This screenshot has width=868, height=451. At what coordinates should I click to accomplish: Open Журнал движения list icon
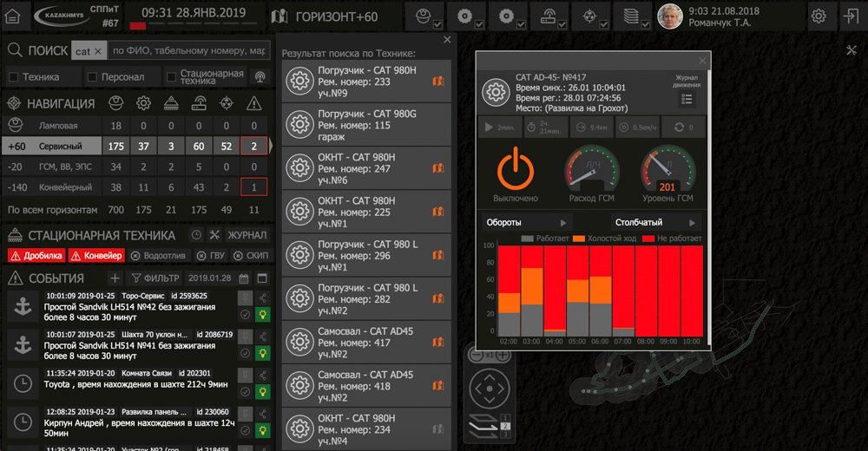pos(687,99)
